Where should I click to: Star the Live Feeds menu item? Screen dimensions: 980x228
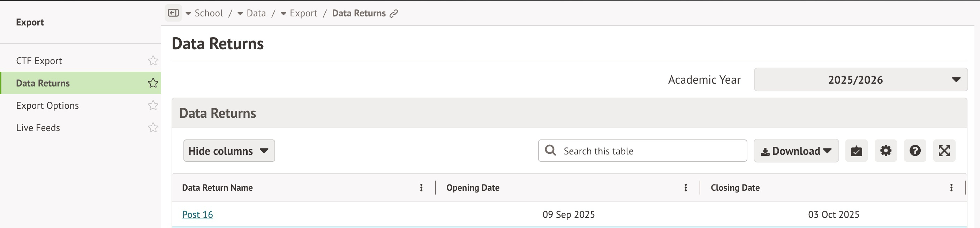coord(153,128)
